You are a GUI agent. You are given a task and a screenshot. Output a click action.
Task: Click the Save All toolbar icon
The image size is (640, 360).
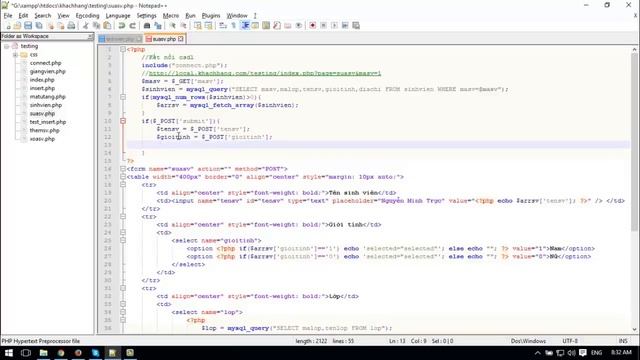click(x=39, y=25)
